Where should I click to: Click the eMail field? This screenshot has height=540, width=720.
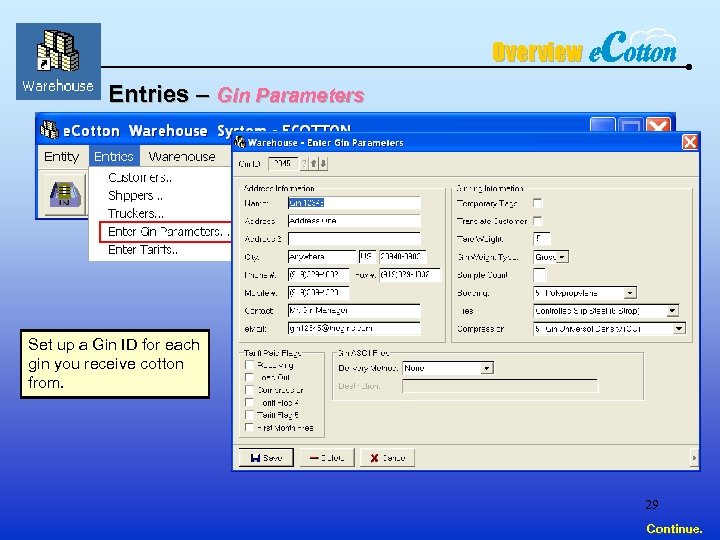[x=354, y=329]
